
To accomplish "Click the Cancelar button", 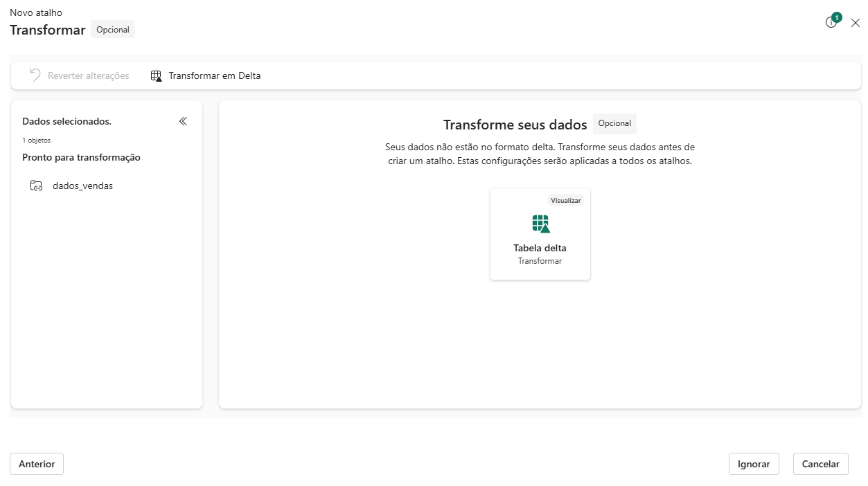I will pos(821,464).
